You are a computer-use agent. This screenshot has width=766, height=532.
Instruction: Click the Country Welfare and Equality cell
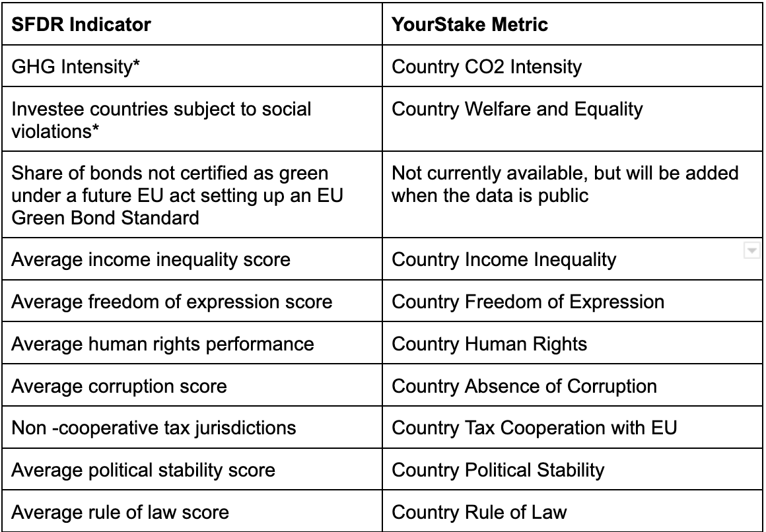tap(572, 119)
